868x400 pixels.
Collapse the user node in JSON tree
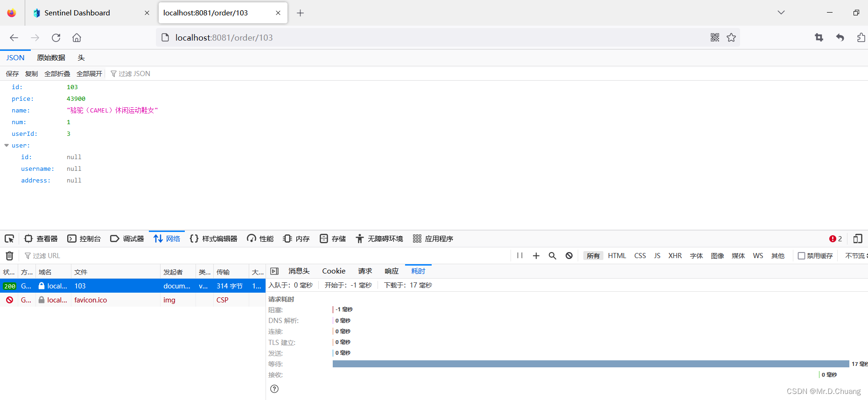click(x=7, y=146)
